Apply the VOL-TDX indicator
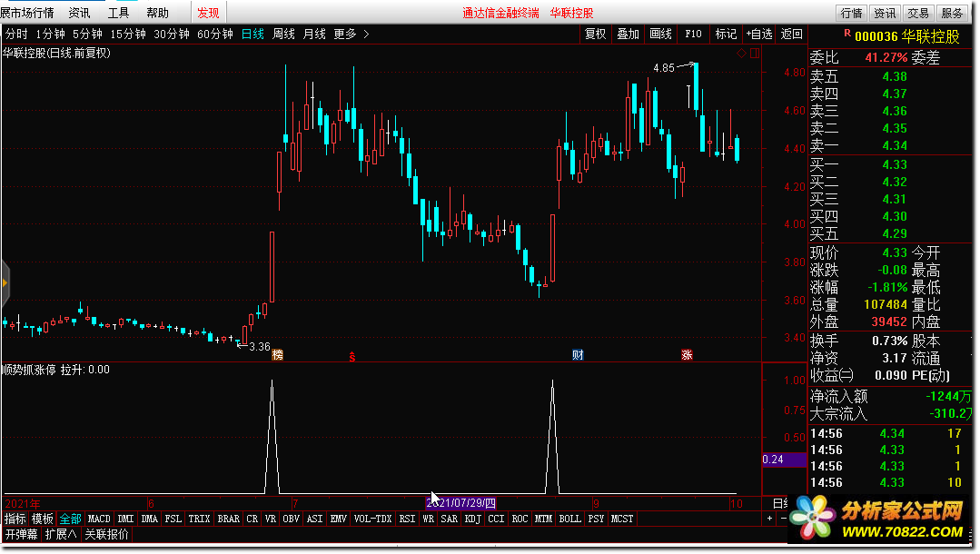 (372, 519)
